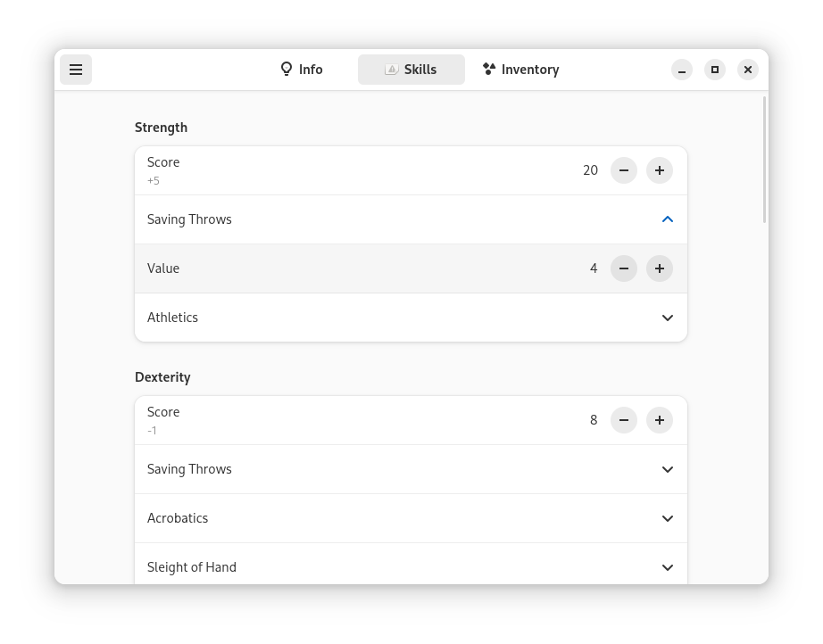Select the Skills tab
This screenshot has width=823, height=644.
(x=411, y=70)
